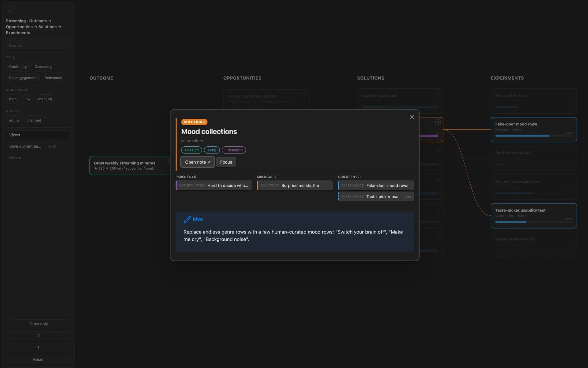Viewport: 588px width, 368px height.
Task: Click the Edit view button
Action: point(53,146)
